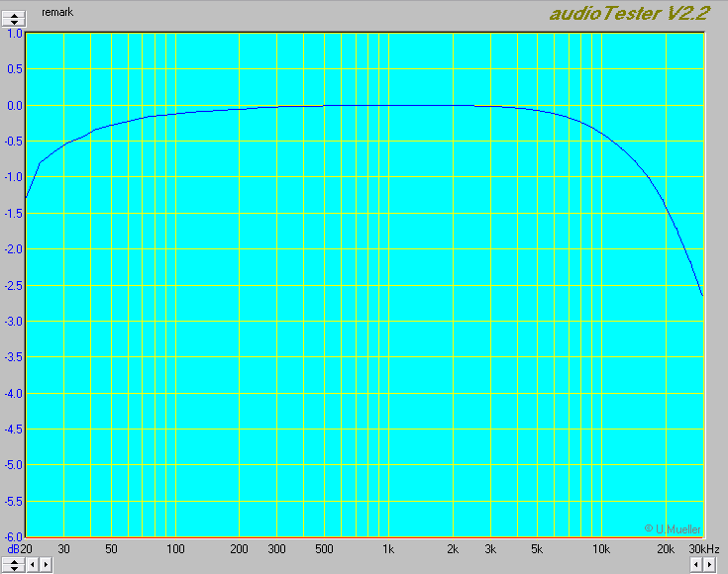The image size is (728, 574).
Task: Click the 1.0 top level axis label
Action: [x=14, y=34]
